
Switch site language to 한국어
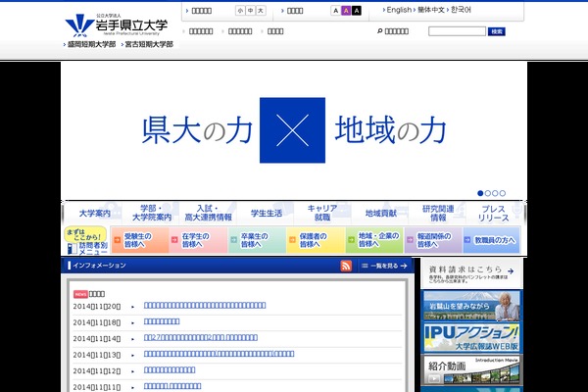tap(461, 10)
